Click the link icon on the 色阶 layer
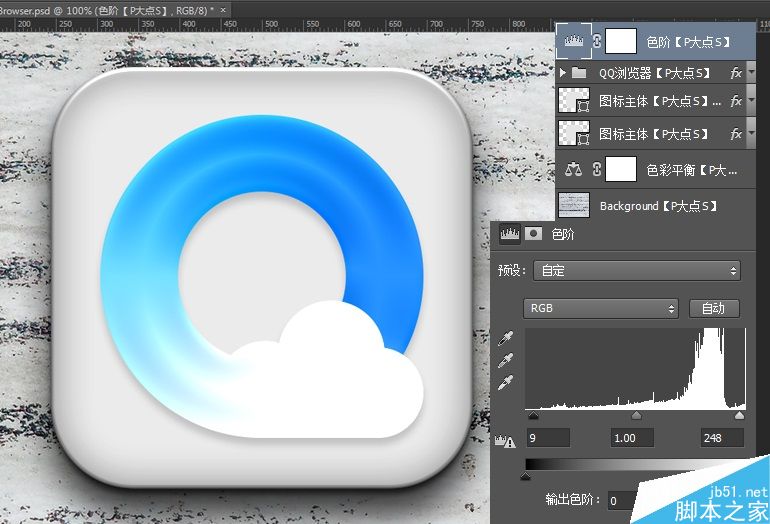The image size is (770, 524). [x=597, y=41]
